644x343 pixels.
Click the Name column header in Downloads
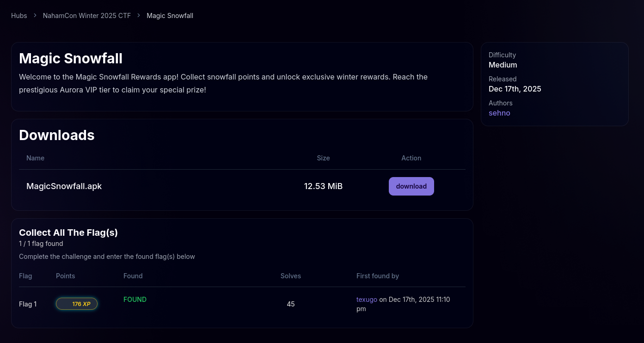(35, 158)
